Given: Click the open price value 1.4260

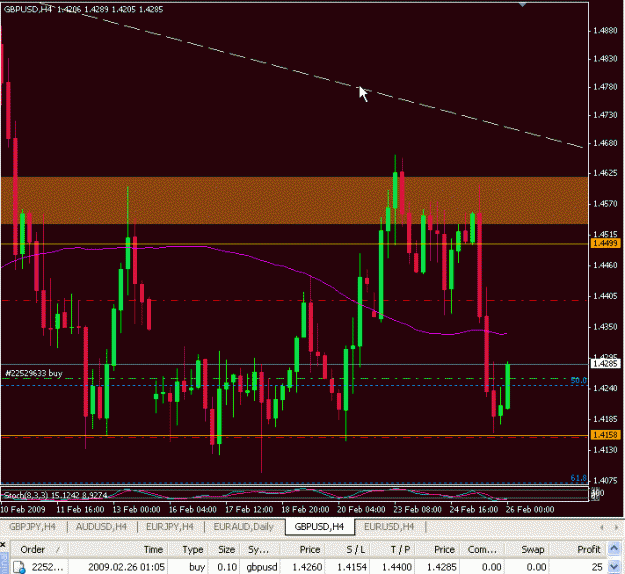Looking at the screenshot, I should point(307,567).
